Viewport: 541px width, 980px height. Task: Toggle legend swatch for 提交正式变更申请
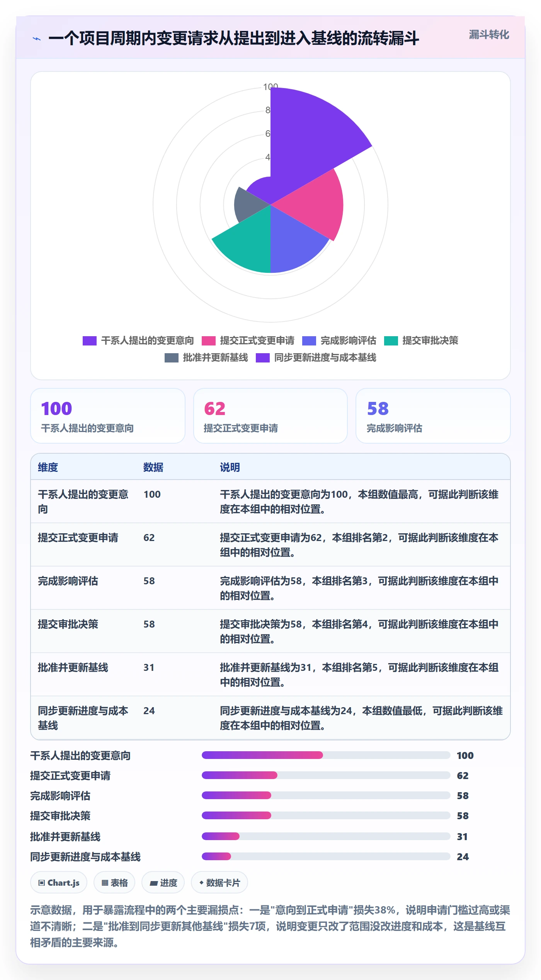208,341
